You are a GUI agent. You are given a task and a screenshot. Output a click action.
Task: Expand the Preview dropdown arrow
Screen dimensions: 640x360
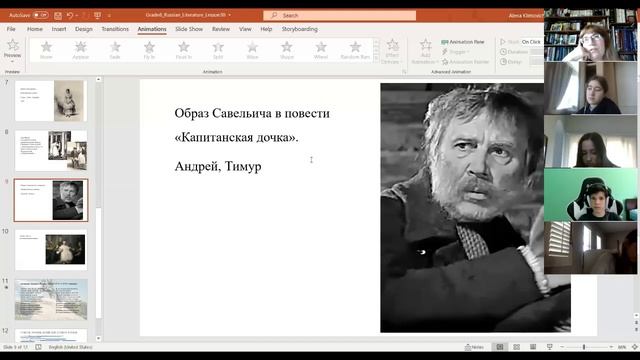pos(13,62)
